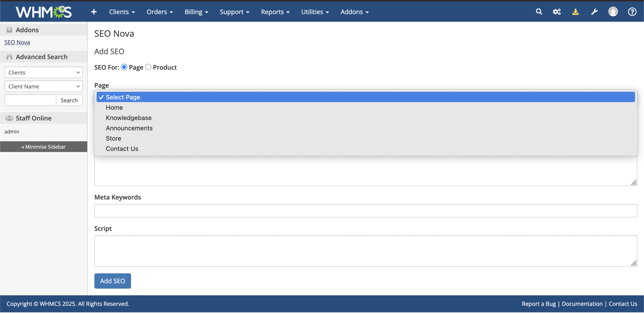The image size is (644, 313).
Task: Select the Product radio button
Action: pyautogui.click(x=148, y=67)
